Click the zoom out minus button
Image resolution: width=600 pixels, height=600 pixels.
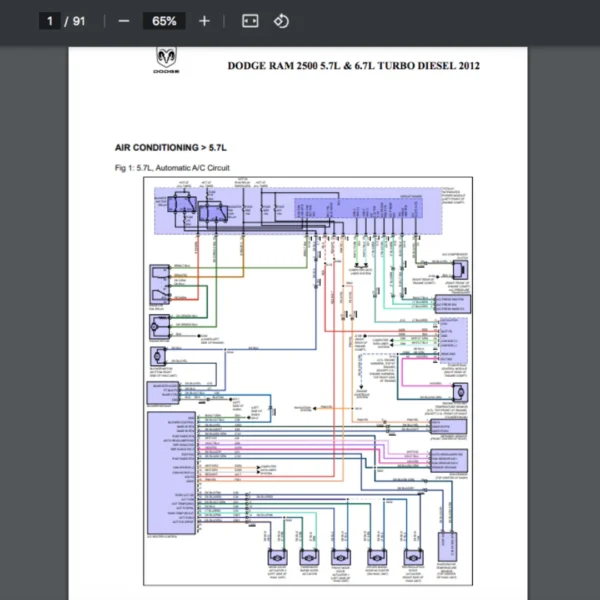(124, 21)
